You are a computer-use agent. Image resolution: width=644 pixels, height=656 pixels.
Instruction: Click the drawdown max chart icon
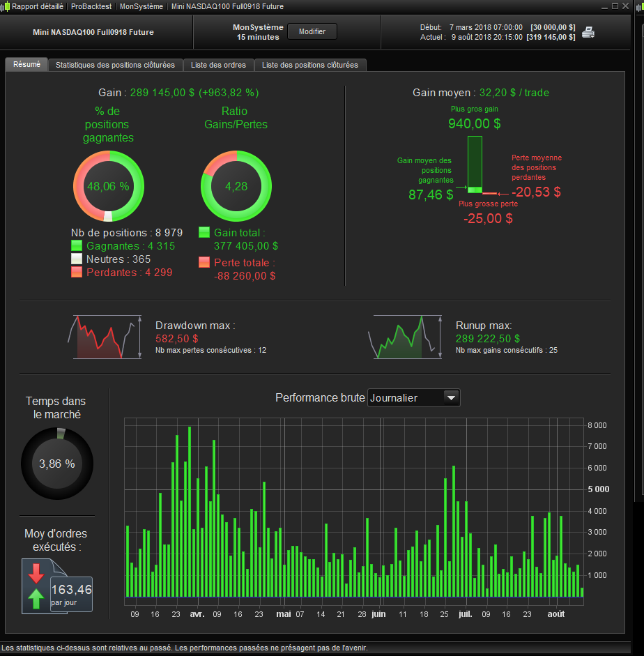105,337
